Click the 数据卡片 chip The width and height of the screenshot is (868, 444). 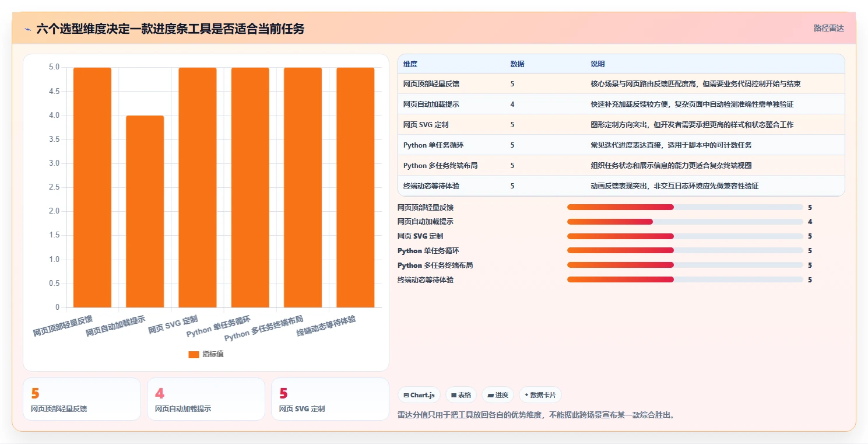pos(540,395)
